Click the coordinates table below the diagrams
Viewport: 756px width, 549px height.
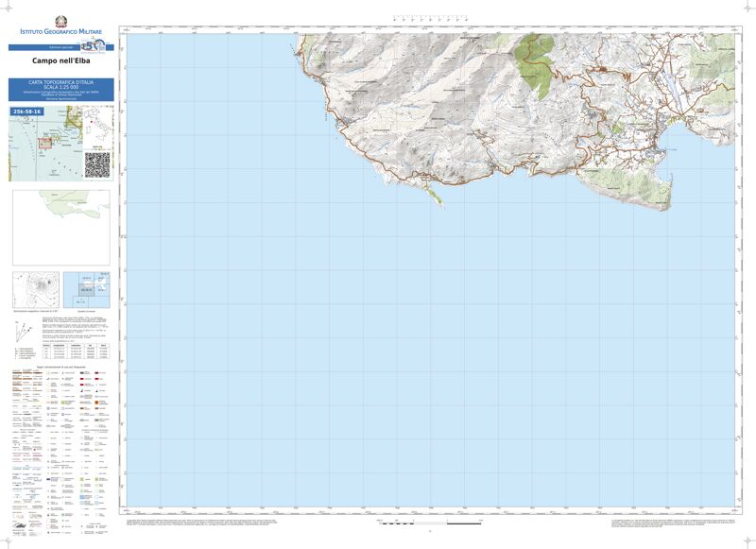point(76,352)
